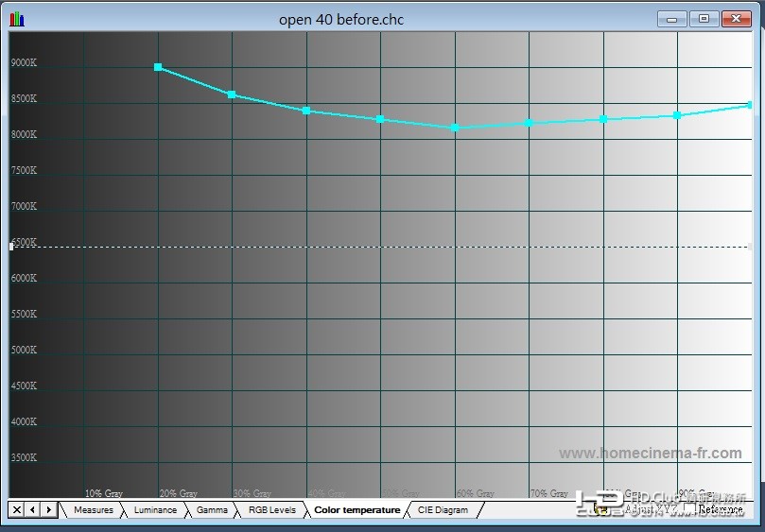Click the 60% Gray axis label
Screen dimensions: 765x532
tap(476, 493)
